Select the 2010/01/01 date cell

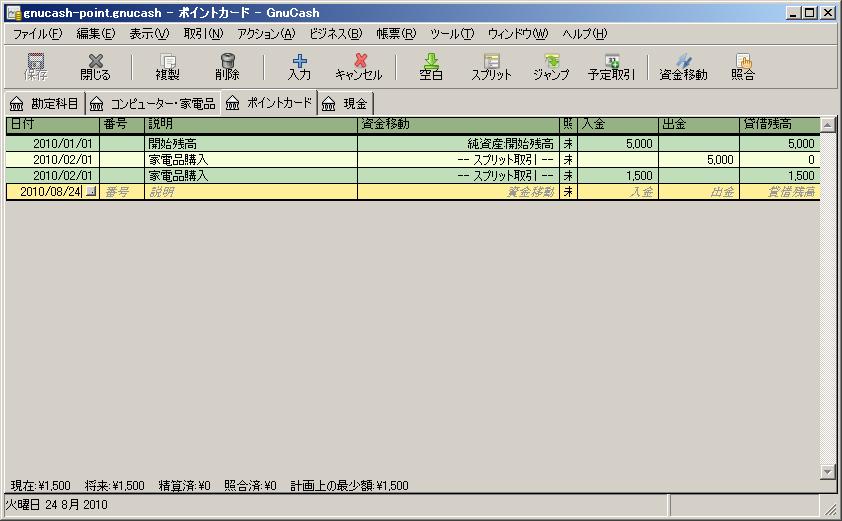53,143
